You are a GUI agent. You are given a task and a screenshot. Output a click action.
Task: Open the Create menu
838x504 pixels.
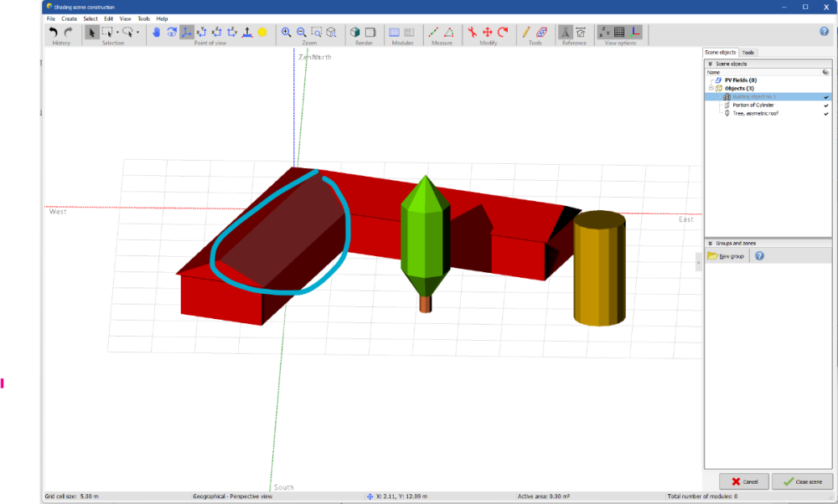click(69, 18)
